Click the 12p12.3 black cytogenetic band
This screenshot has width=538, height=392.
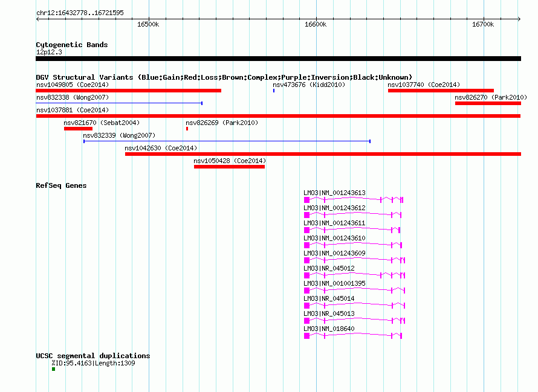tap(278, 59)
